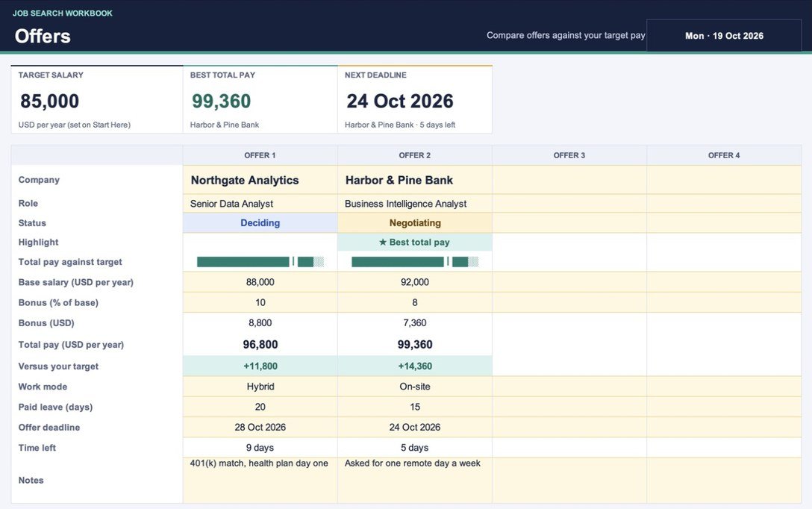Click the Versus your target row label
The height and width of the screenshot is (509, 812).
(58, 366)
